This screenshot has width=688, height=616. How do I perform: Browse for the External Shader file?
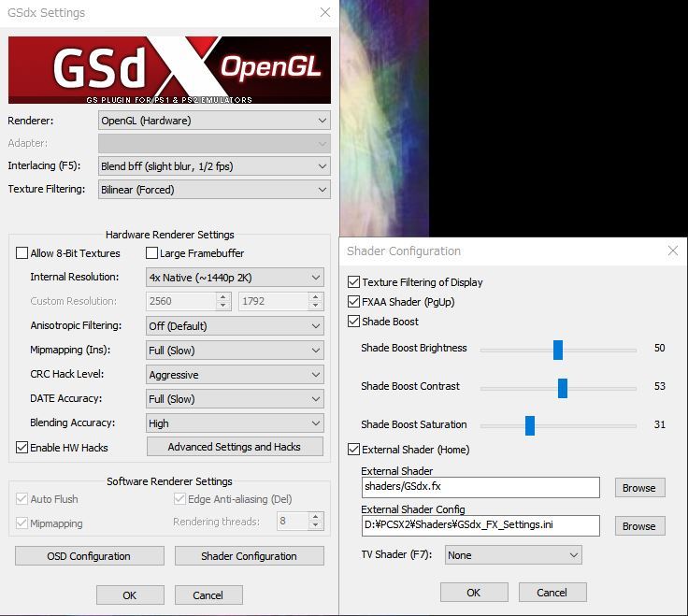click(639, 488)
